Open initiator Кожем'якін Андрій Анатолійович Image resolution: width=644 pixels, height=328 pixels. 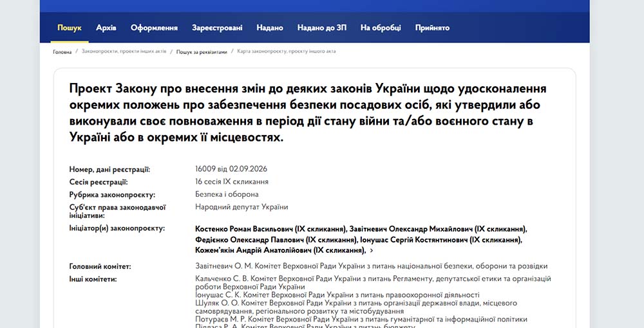279,250
